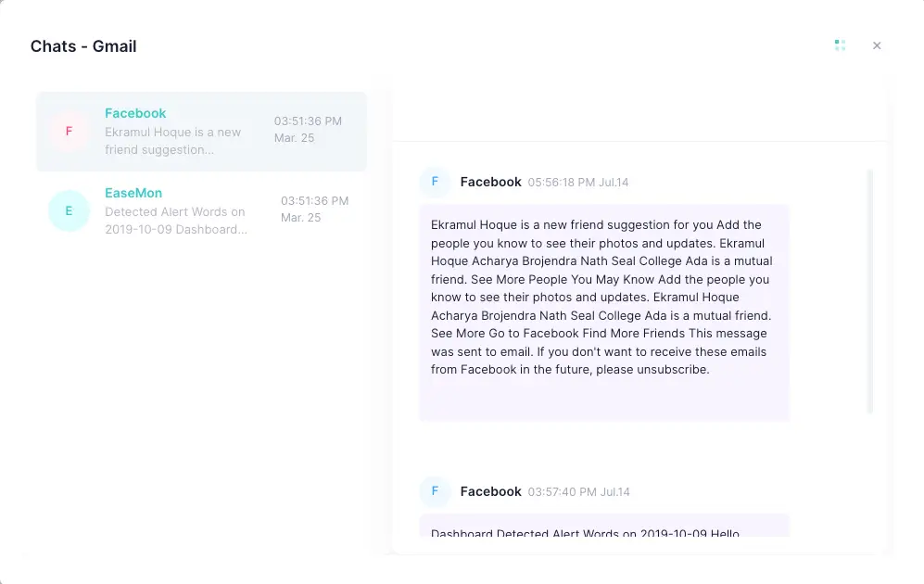The image size is (924, 584).
Task: Click the Facebook sender name above the message bubble
Action: (x=490, y=182)
